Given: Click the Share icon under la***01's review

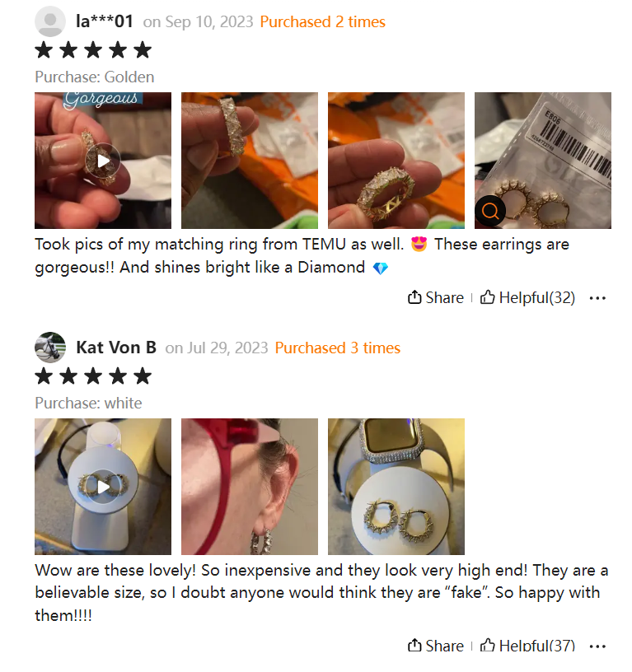Looking at the screenshot, I should (x=414, y=297).
